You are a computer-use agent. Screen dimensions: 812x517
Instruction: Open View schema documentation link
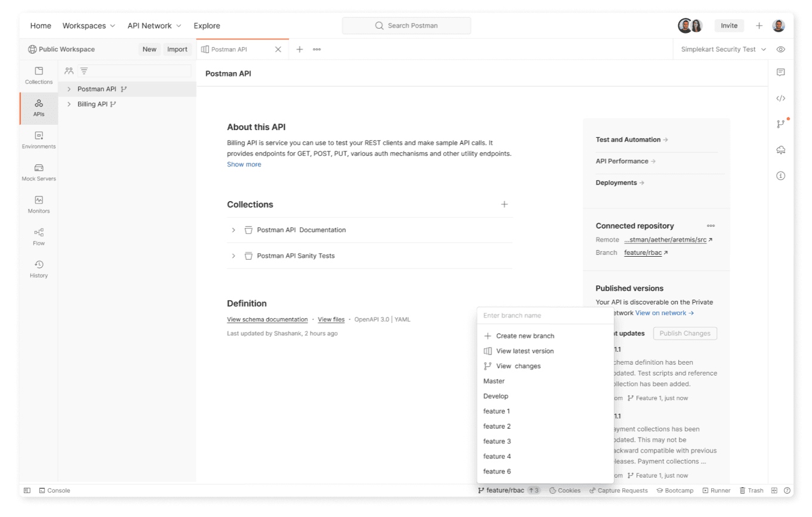(x=267, y=319)
